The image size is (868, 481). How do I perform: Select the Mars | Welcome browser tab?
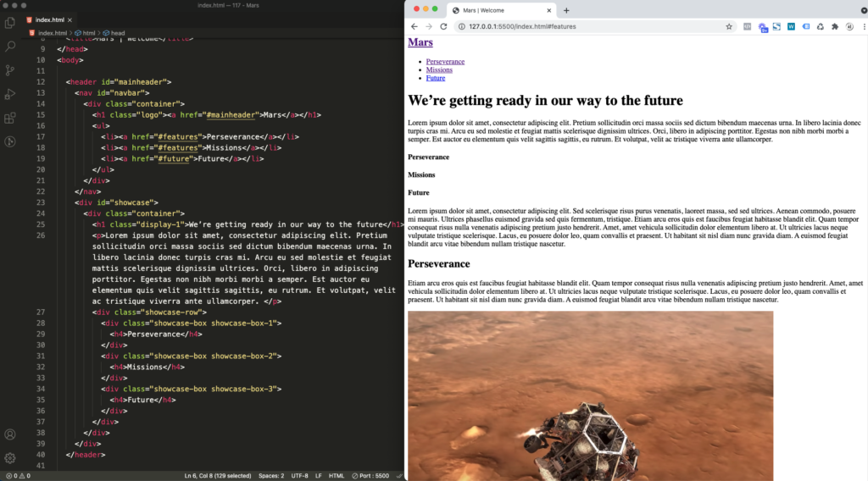point(501,10)
